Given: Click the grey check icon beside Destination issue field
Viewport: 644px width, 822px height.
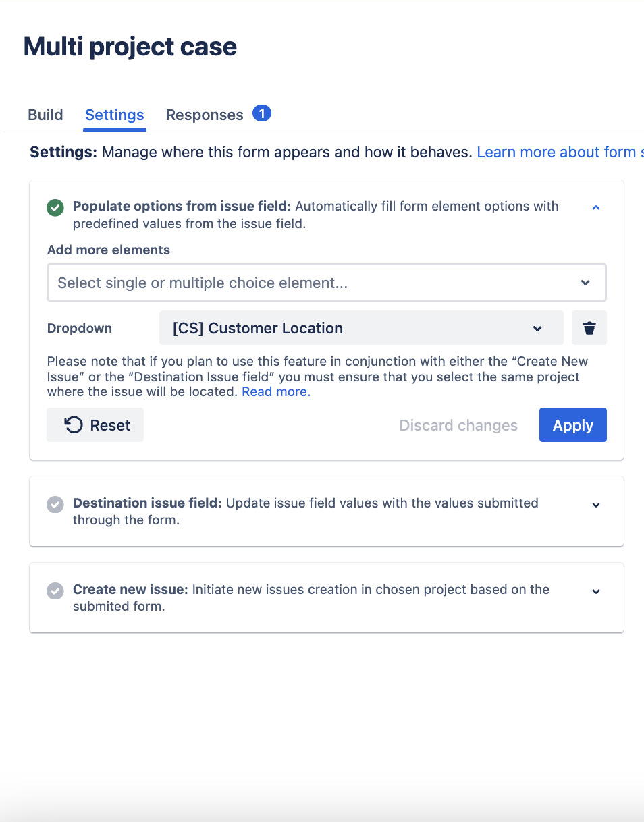Looking at the screenshot, I should (55, 504).
